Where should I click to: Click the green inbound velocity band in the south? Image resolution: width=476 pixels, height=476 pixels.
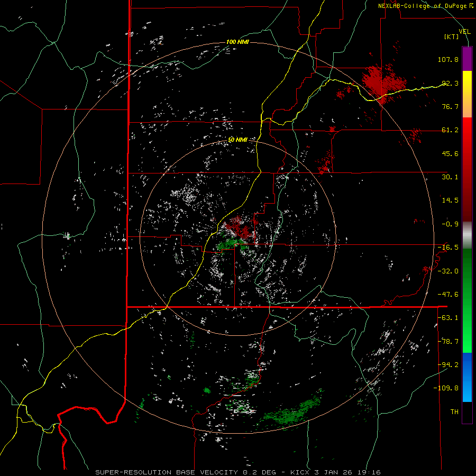pyautogui.click(x=291, y=410)
